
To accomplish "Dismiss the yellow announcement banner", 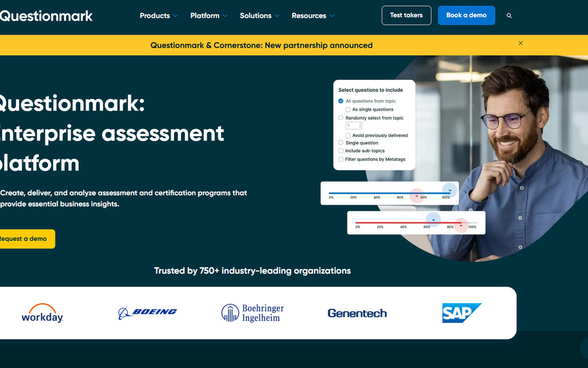I will 520,43.
